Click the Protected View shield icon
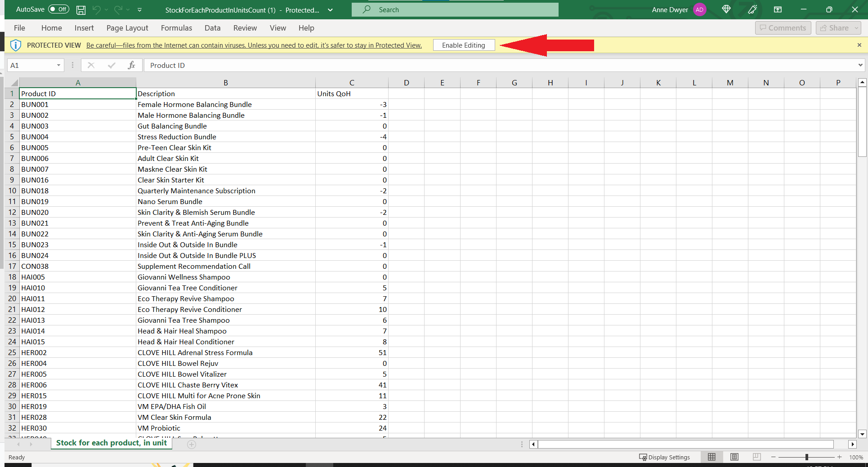868x467 pixels. [x=16, y=45]
